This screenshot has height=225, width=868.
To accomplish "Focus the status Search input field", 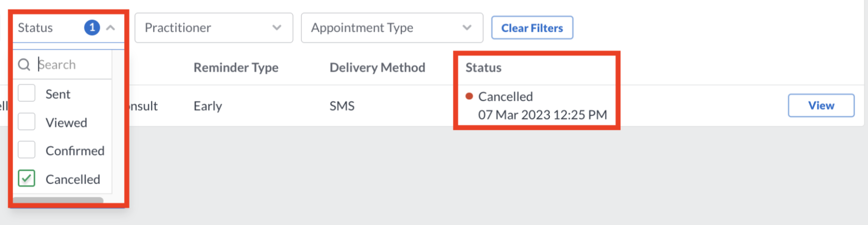I will (72, 65).
